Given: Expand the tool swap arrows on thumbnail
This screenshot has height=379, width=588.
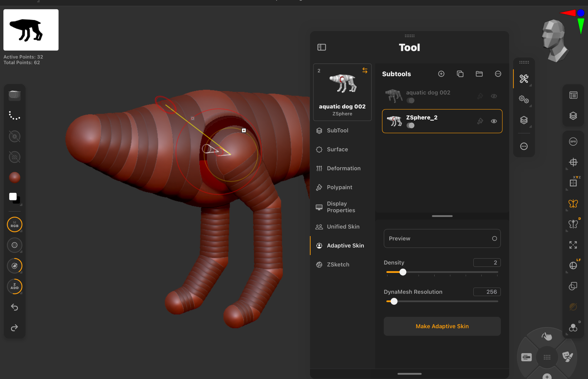Looking at the screenshot, I should click(365, 70).
